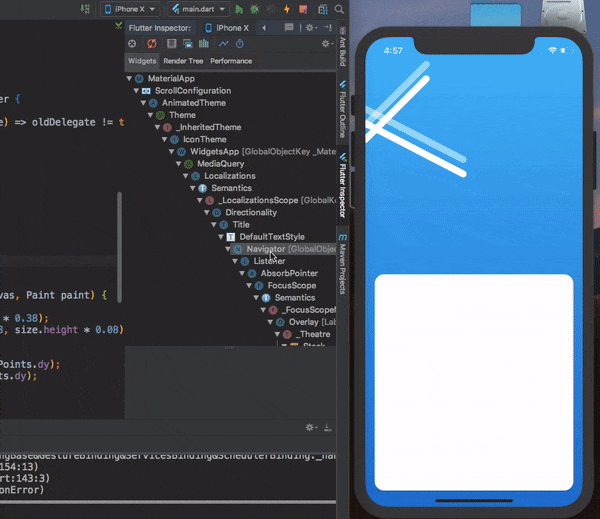Click the red refresh tree icon in inspector
Image resolution: width=600 pixels, height=519 pixels.
click(x=152, y=43)
